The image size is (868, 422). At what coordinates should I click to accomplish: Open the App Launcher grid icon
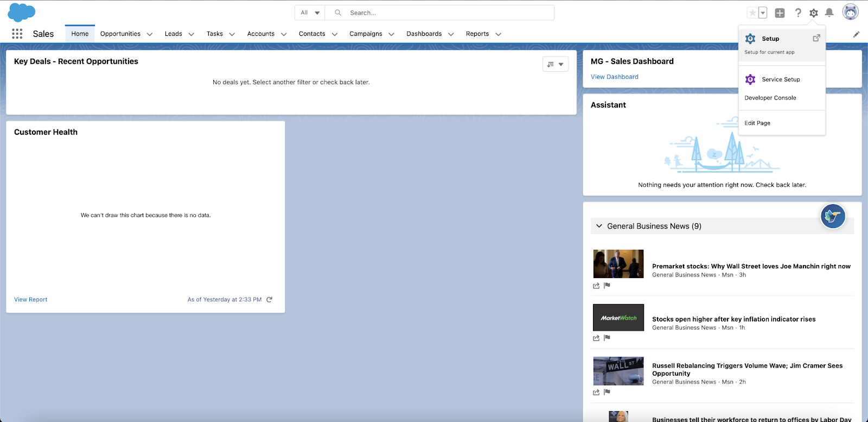point(17,34)
